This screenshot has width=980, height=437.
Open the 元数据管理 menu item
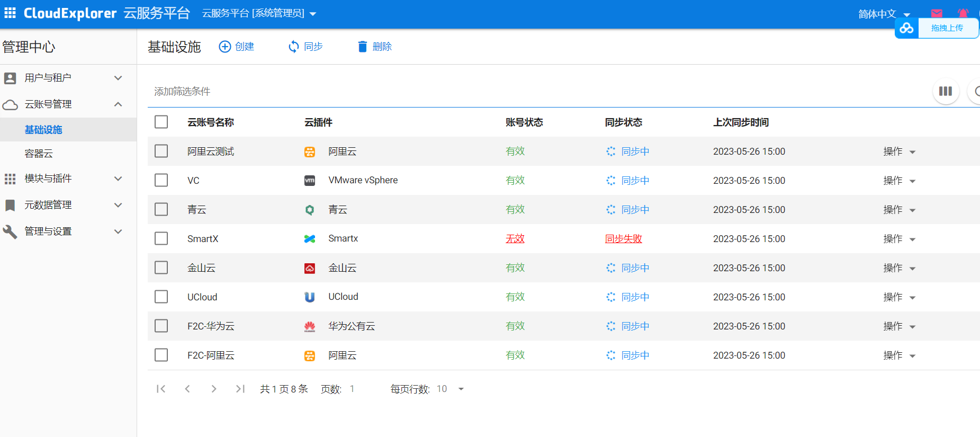tap(68, 205)
